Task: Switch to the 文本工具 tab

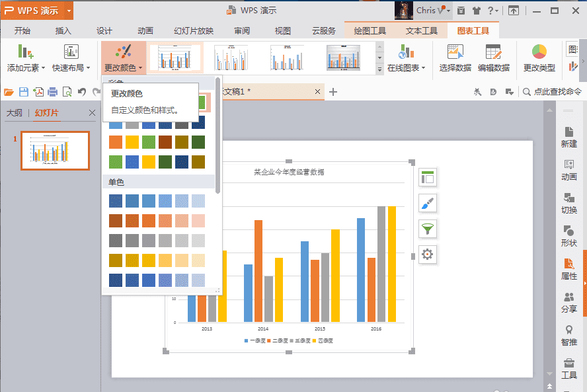Action: point(422,30)
